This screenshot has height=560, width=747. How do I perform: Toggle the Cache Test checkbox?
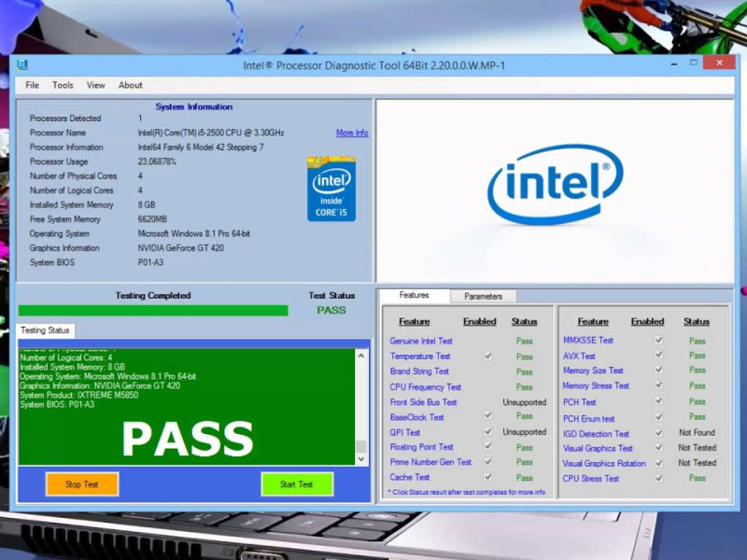[487, 476]
